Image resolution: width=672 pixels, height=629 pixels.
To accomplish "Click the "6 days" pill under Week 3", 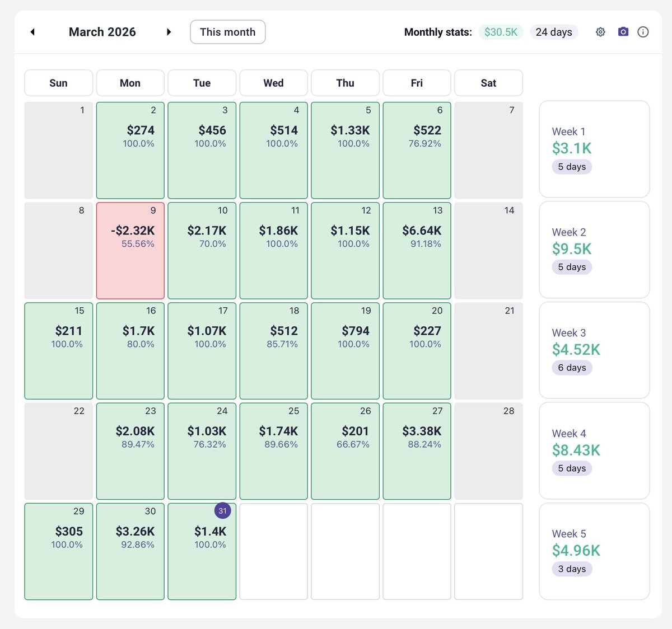I will 572,368.
